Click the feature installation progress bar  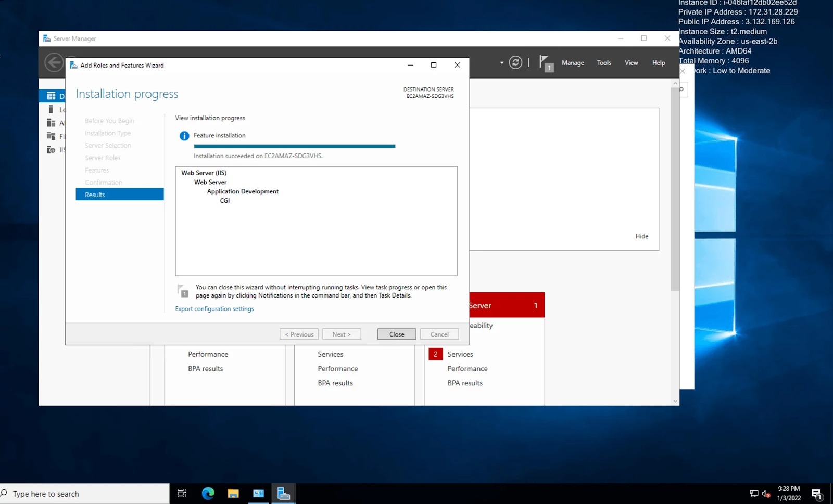coord(295,147)
